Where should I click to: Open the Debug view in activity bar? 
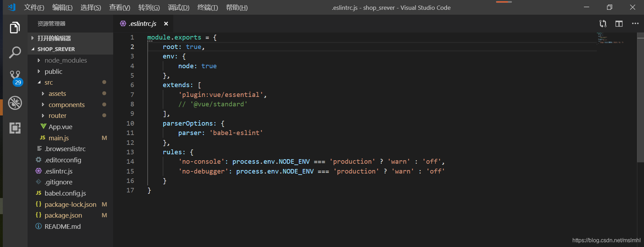[15, 103]
